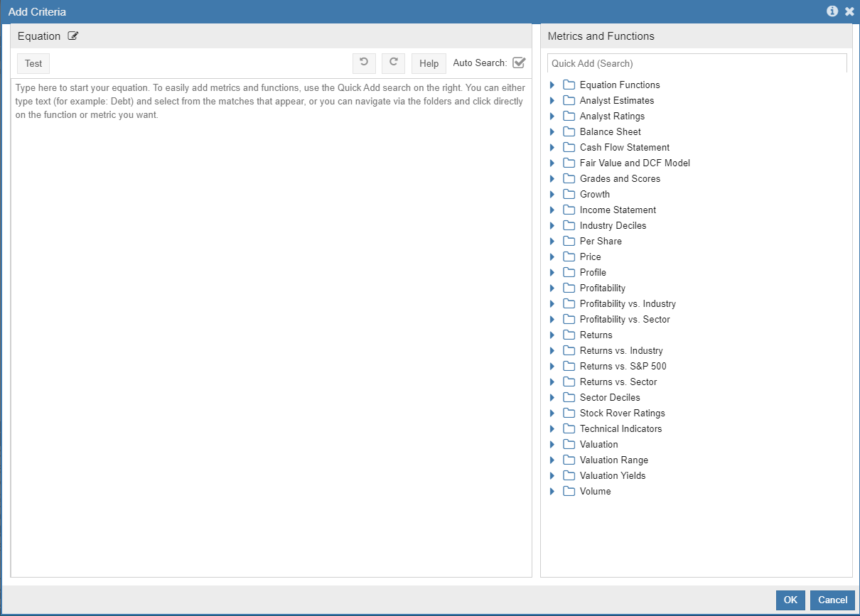Click the Valuation folder icon
Image resolution: width=860 pixels, height=616 pixels.
coord(569,444)
